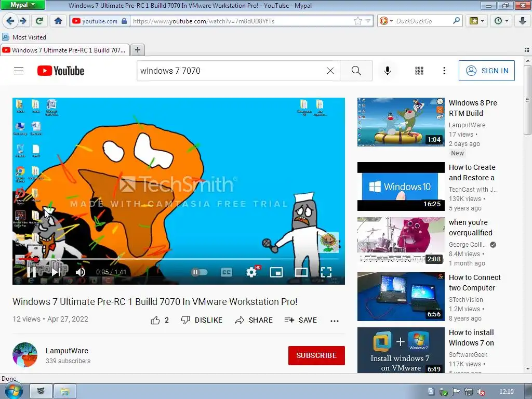532x399 pixels.
Task: Open the YouTube hamburger guide menu
Action: (19, 71)
